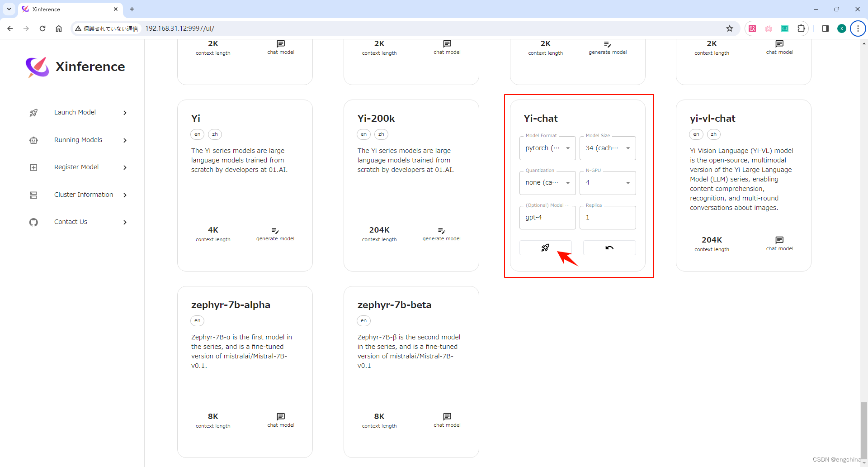
Task: Click the chat model icon on yi-vl-chat card
Action: pos(779,240)
